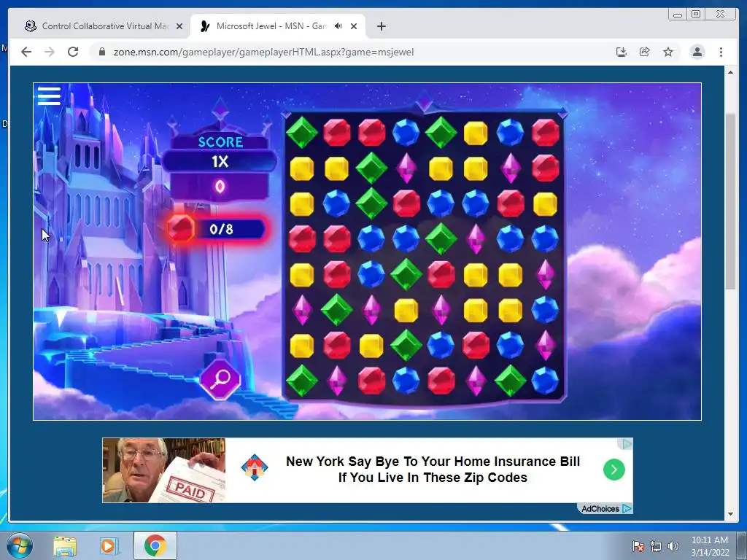Viewport: 747px width, 560px height.
Task: Select the Microsoft Jewel - MSN tab
Action: 278,26
